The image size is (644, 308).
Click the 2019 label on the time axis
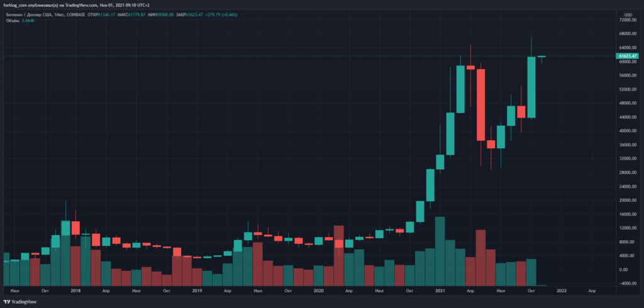pyautogui.click(x=197, y=291)
